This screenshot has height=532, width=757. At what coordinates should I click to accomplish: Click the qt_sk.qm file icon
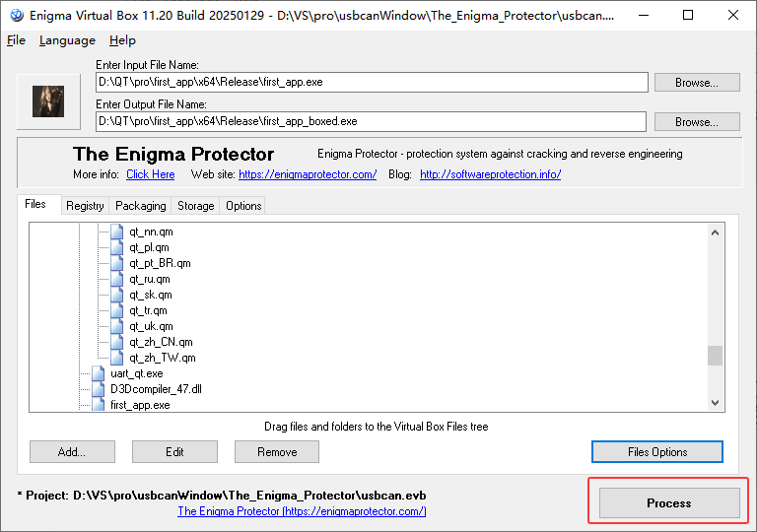click(x=117, y=295)
